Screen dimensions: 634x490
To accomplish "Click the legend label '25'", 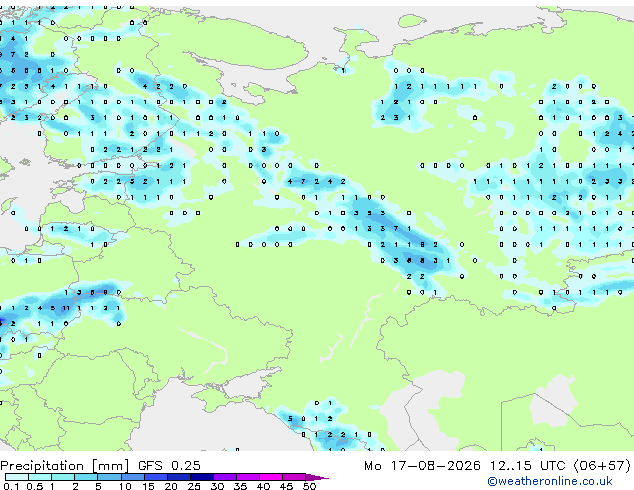I will pos(194,486).
